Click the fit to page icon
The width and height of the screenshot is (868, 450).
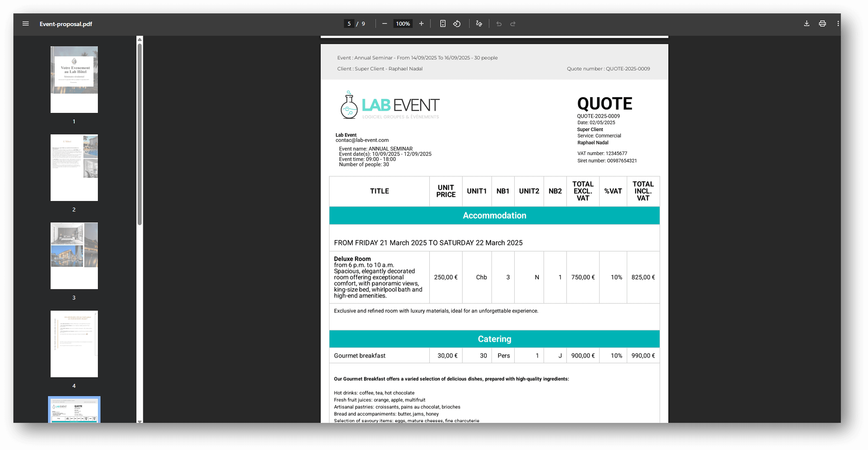click(x=443, y=24)
